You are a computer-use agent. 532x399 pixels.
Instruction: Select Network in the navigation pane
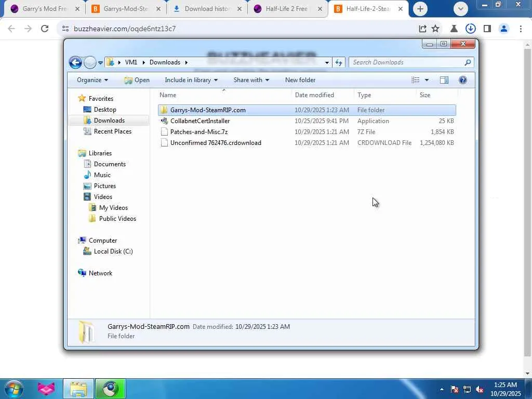pyautogui.click(x=100, y=273)
